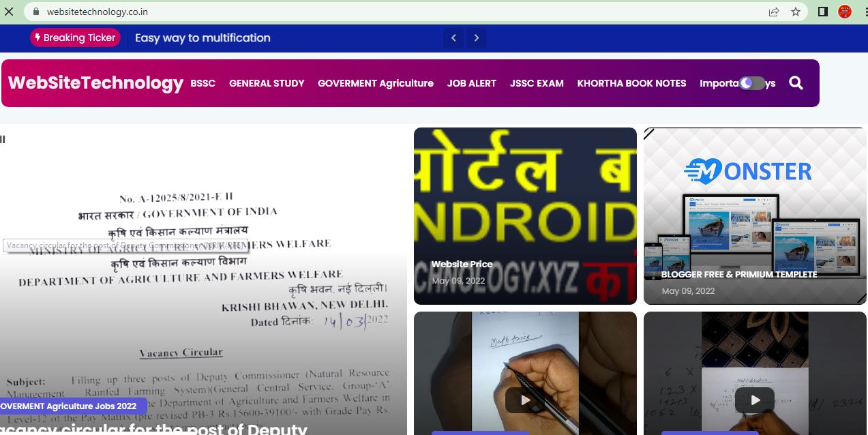Bookmark this page with star icon
The width and height of the screenshot is (868, 435).
click(x=795, y=12)
